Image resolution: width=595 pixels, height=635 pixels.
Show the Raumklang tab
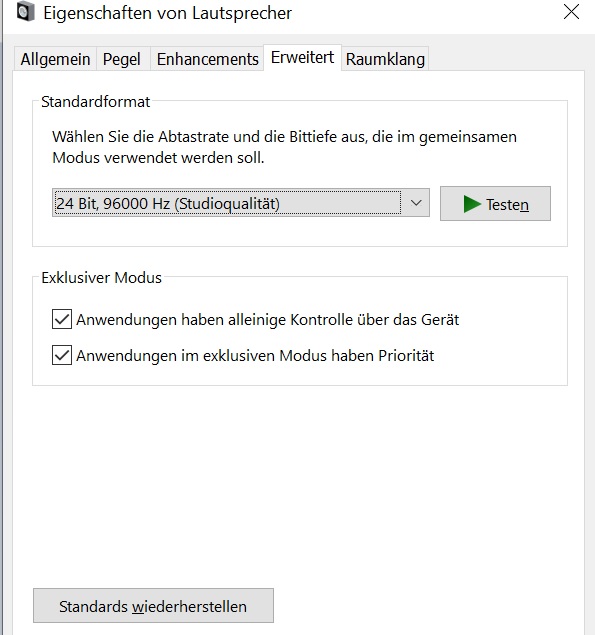tap(385, 59)
